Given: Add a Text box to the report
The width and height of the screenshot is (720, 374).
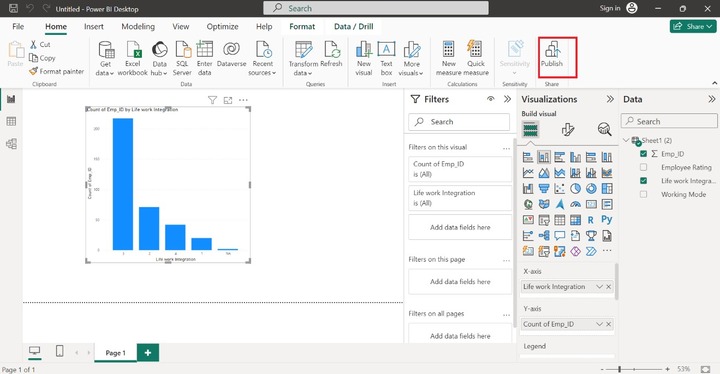Looking at the screenshot, I should click(386, 58).
